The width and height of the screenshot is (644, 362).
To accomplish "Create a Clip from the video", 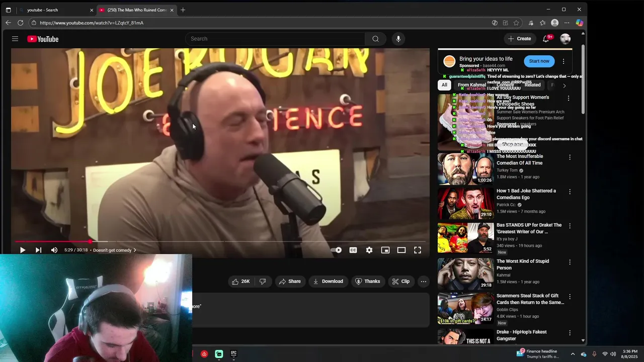I will coord(401,282).
